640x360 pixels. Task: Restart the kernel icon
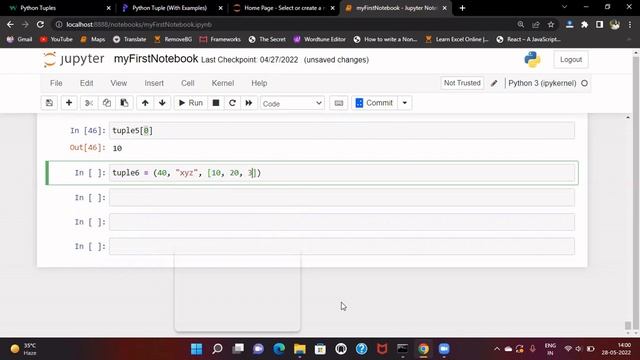pos(232,103)
